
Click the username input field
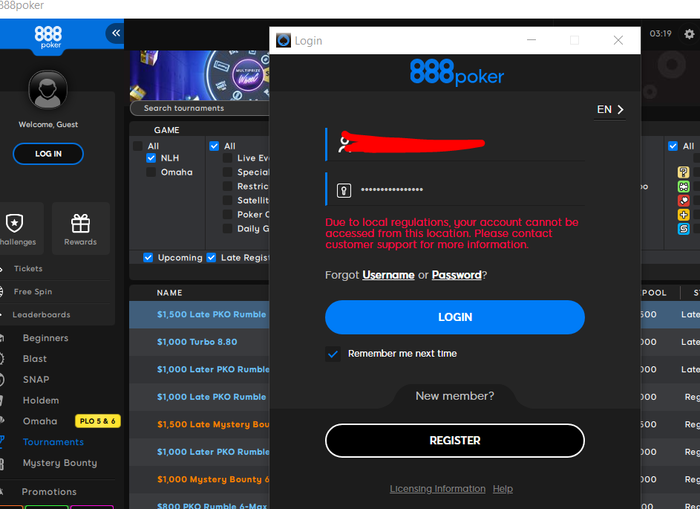(x=455, y=144)
